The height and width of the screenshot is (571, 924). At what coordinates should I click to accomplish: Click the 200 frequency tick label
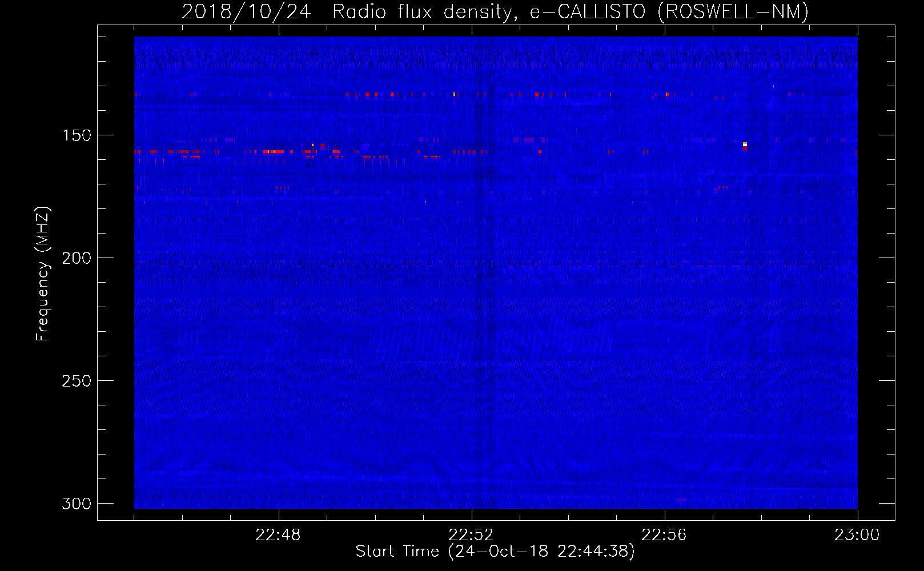pyautogui.click(x=77, y=258)
